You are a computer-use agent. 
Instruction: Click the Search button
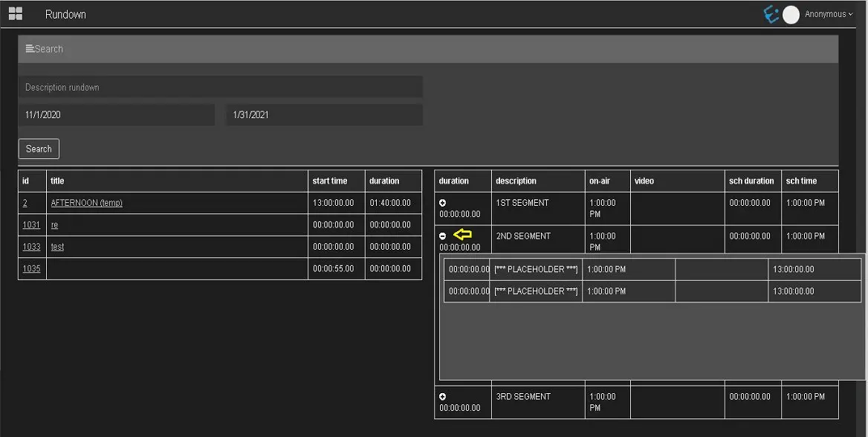[39, 149]
